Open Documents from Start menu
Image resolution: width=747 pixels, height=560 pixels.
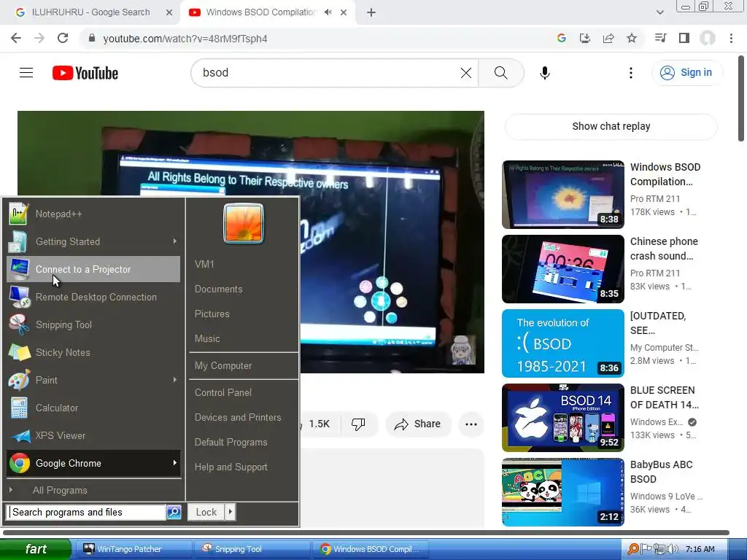[x=218, y=289]
